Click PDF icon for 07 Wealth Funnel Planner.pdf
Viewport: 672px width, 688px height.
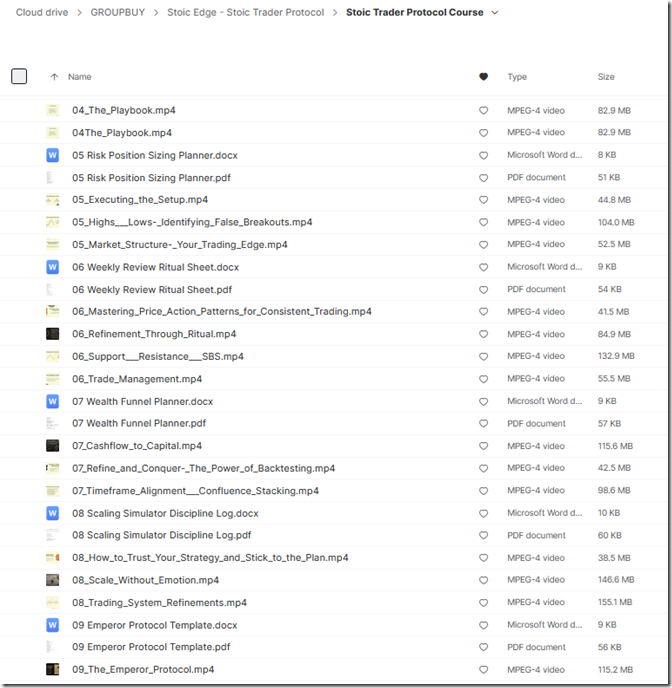click(53, 423)
